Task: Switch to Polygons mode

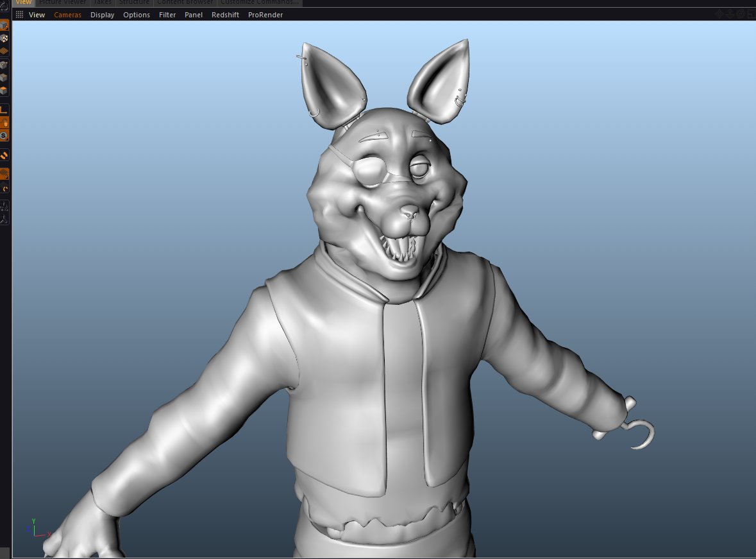Action: pos(4,90)
